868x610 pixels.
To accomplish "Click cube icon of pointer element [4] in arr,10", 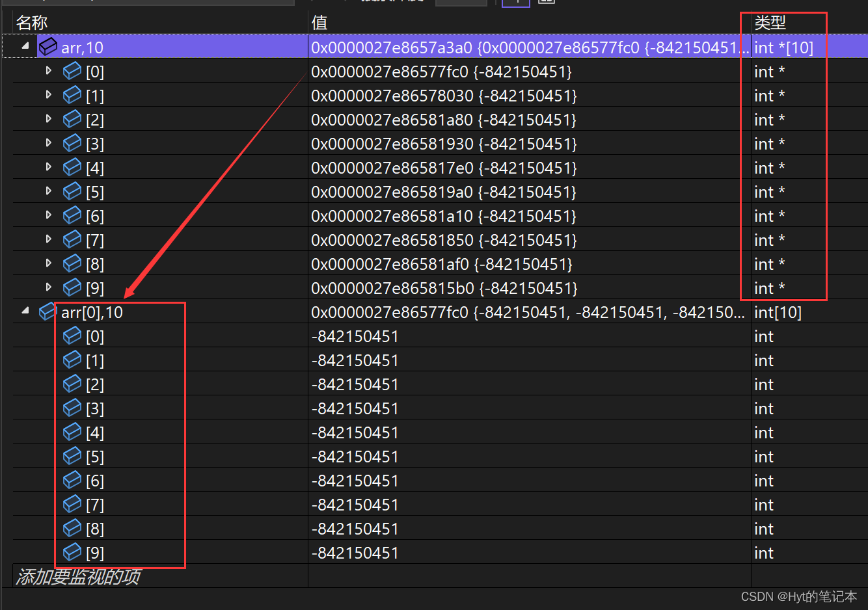I will [x=72, y=166].
